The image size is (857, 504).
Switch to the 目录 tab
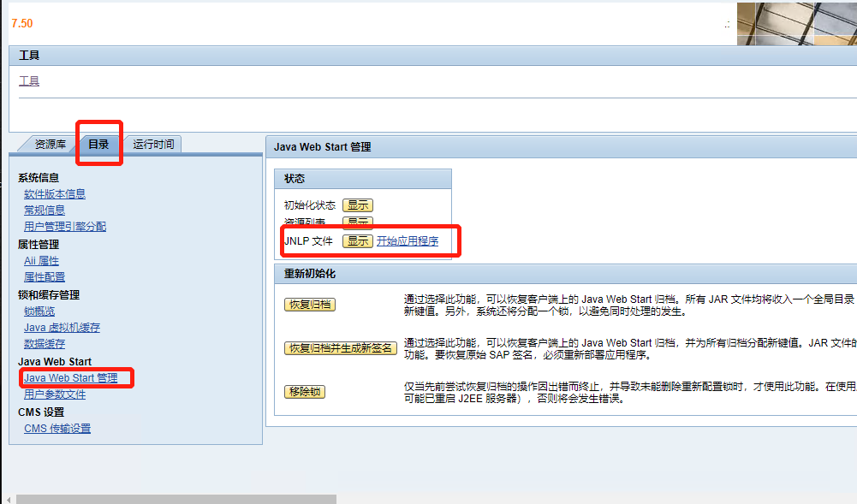pyautogui.click(x=98, y=144)
